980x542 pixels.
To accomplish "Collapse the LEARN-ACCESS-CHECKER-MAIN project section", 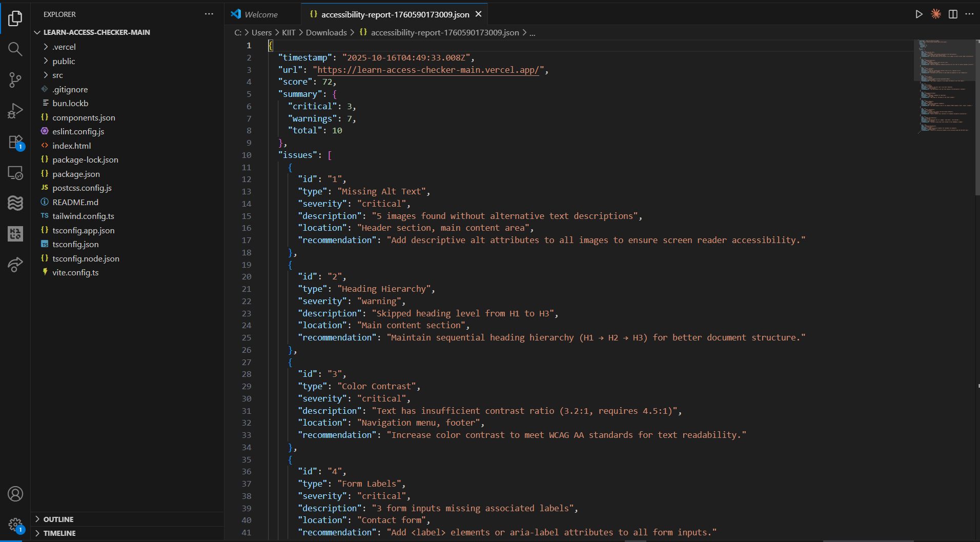I will point(127,32).
